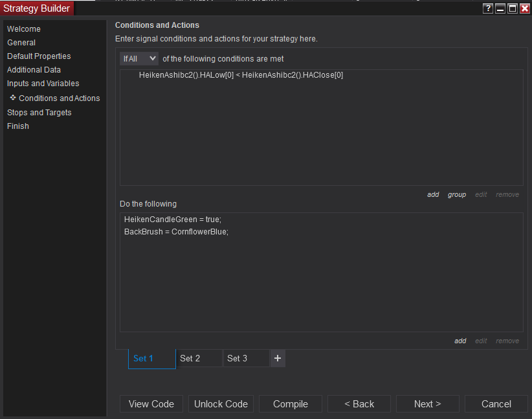Open Inputs and Variables section
Viewport: 532px width, 419px height.
click(43, 83)
